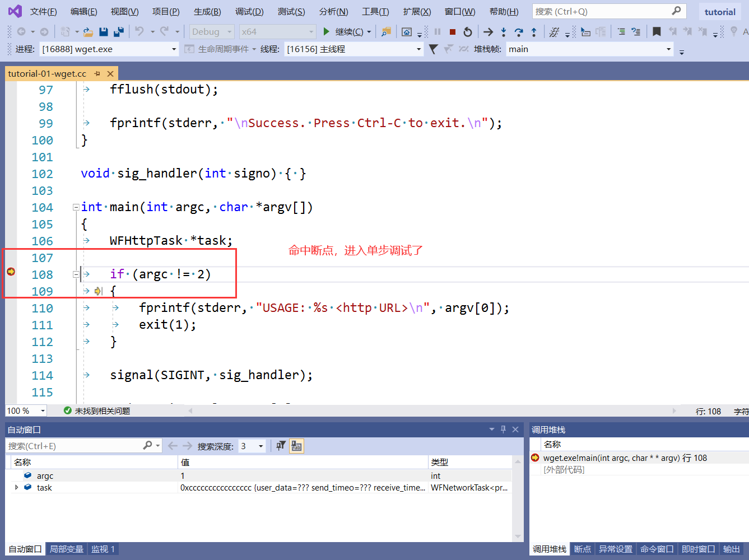The height and width of the screenshot is (560, 749).
Task: Step Into with down arrow icon
Action: coord(504,32)
